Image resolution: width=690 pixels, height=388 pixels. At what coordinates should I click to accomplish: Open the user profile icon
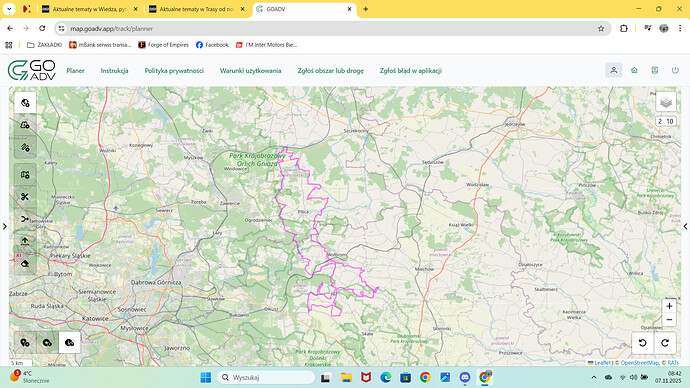(x=613, y=70)
